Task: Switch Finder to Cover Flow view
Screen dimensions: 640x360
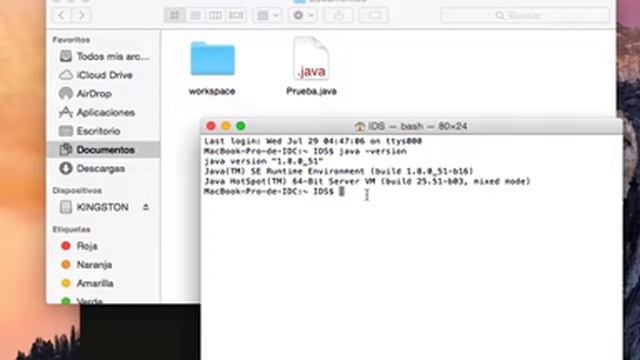Action: click(x=236, y=16)
